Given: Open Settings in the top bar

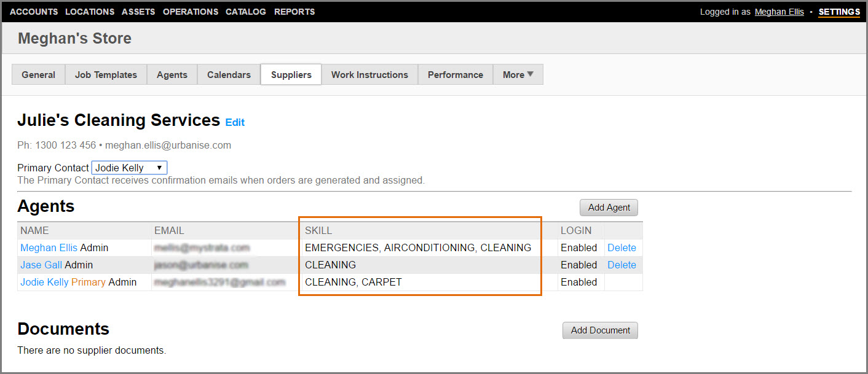Looking at the screenshot, I should [x=839, y=12].
